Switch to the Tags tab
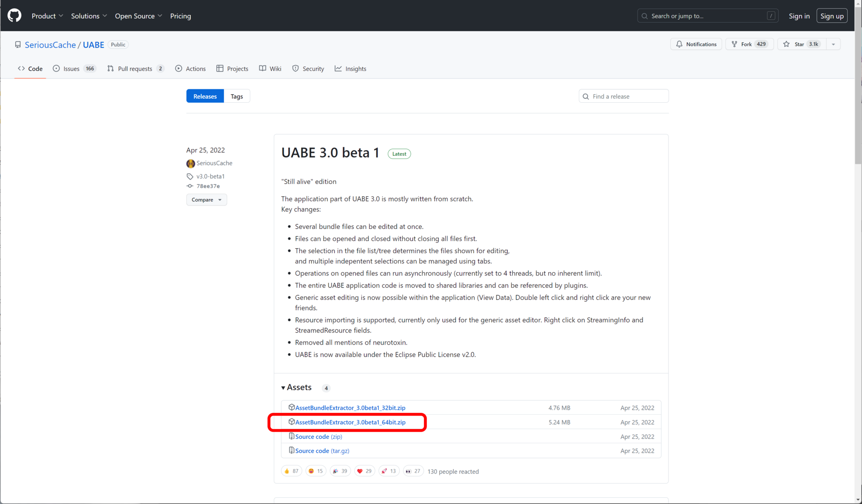Screen dimensions: 862x504 coord(237,96)
